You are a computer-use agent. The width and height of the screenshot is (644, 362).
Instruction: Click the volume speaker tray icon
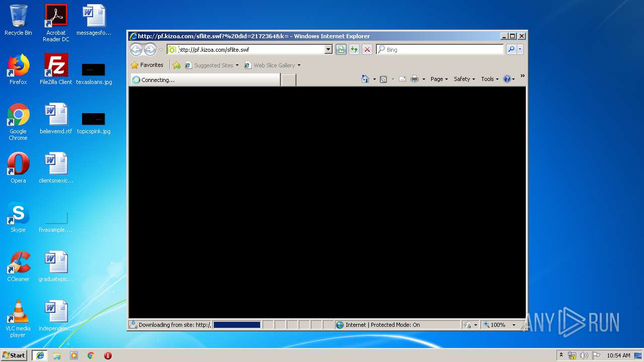(584, 355)
